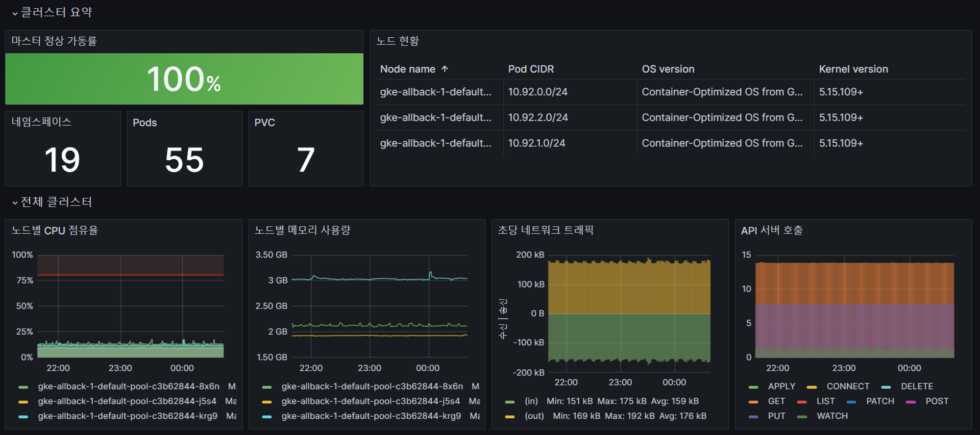This screenshot has width=980, height=435.
Task: Collapse the 클러스터 요약 row chevron
Action: (15, 13)
